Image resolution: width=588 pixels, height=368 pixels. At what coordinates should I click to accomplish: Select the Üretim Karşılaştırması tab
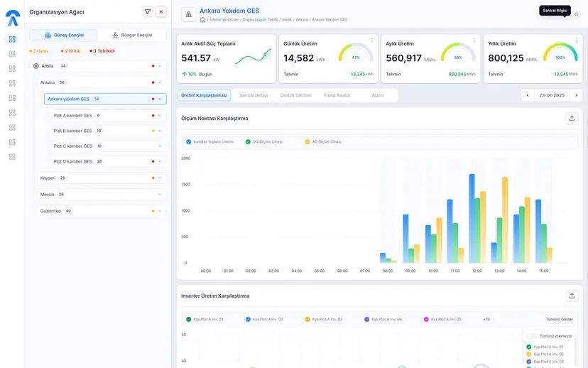pos(204,95)
